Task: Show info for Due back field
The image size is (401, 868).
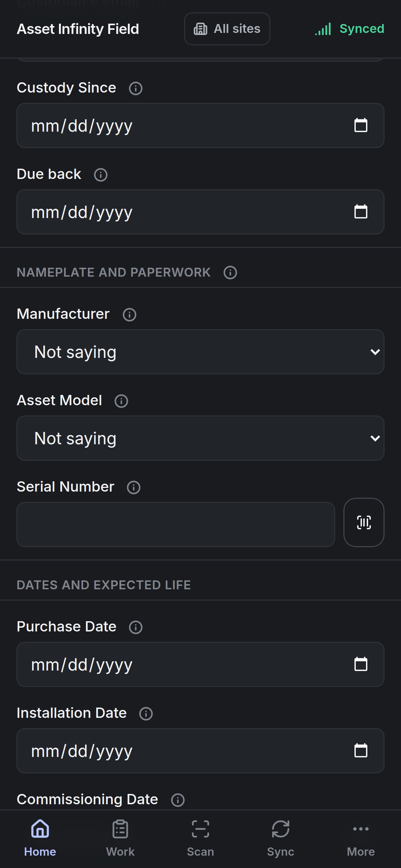Action: (100, 175)
